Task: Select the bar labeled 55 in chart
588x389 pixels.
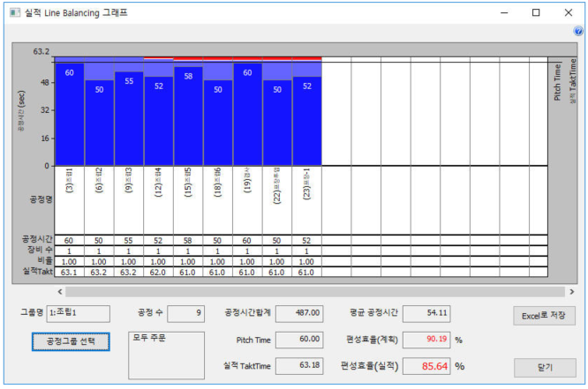Action: pyautogui.click(x=129, y=119)
